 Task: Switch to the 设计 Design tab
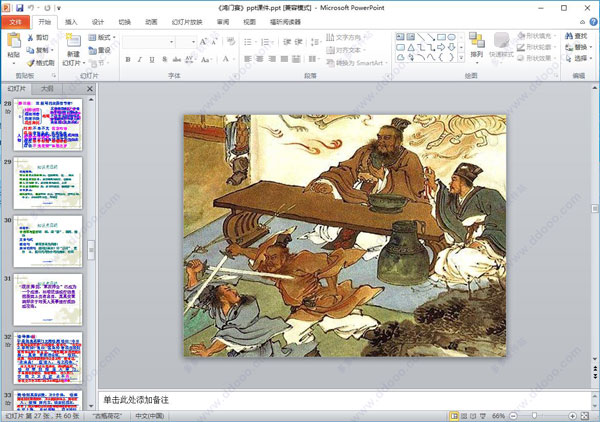pos(98,22)
